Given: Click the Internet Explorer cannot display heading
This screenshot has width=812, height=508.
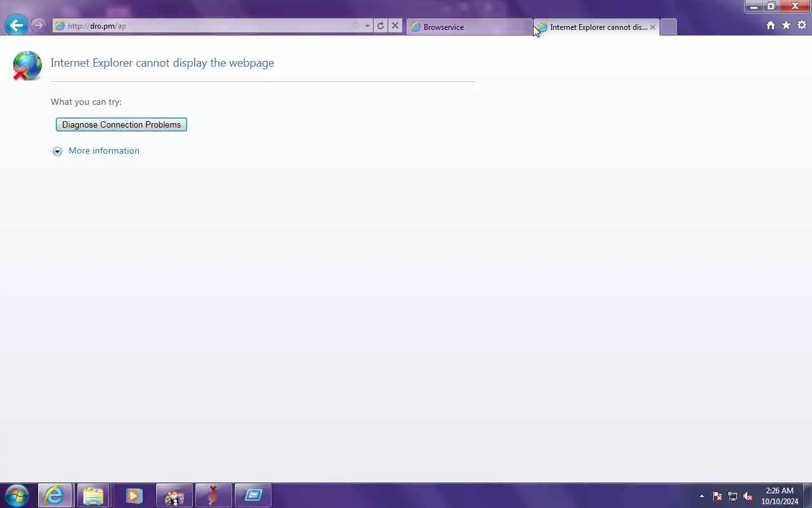Looking at the screenshot, I should click(162, 63).
